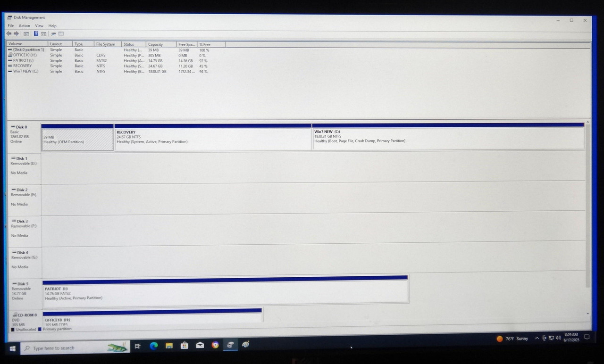Screen dimensions: 604x364
Task: Open the 76°F Sunny weather widget
Action: 512,339
